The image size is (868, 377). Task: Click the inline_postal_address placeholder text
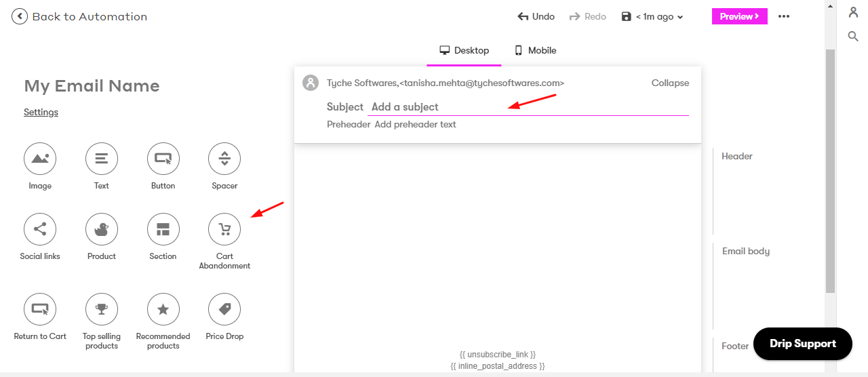(498, 366)
